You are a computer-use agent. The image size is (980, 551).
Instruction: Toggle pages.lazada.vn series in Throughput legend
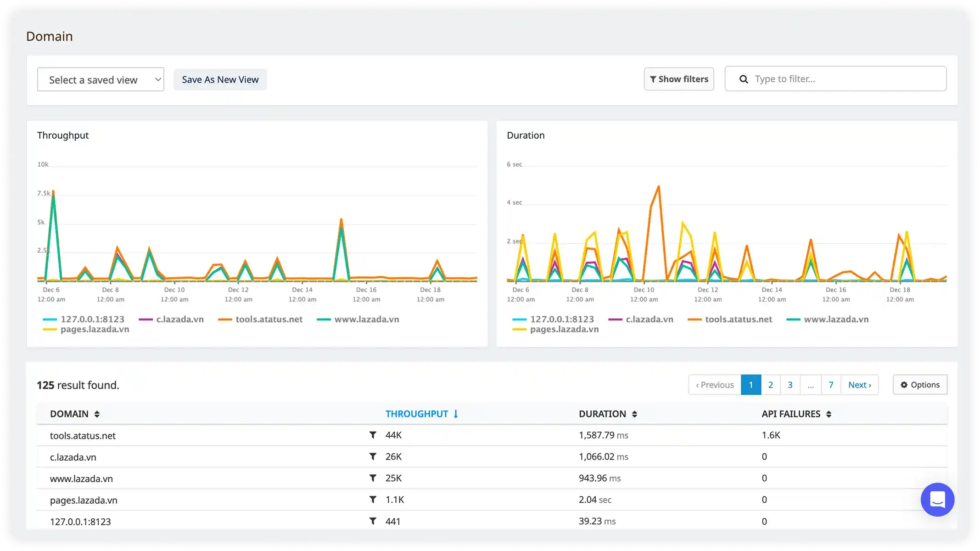click(x=95, y=329)
